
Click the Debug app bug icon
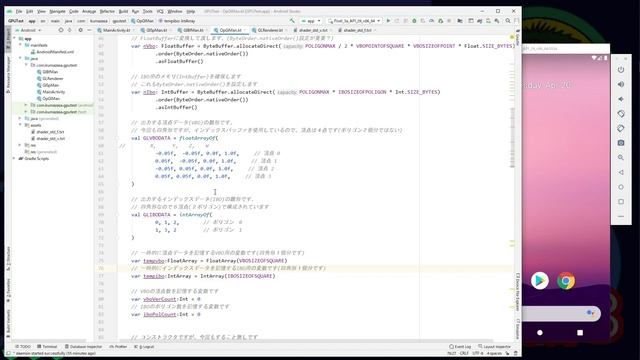414,20
